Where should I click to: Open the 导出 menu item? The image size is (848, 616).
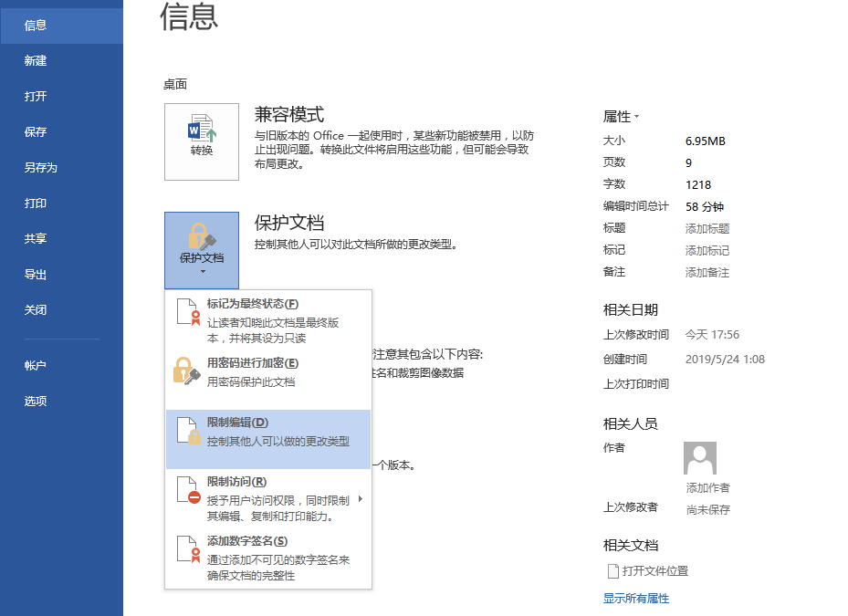coord(35,274)
